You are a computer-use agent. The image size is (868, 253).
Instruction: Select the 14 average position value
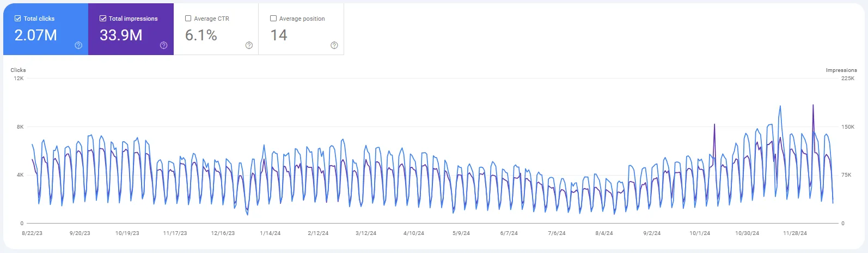click(x=279, y=35)
